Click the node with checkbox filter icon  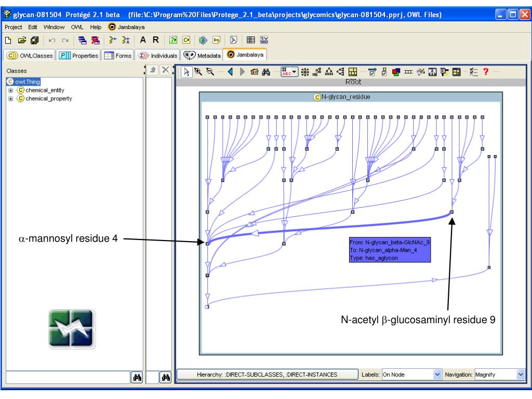(384, 72)
